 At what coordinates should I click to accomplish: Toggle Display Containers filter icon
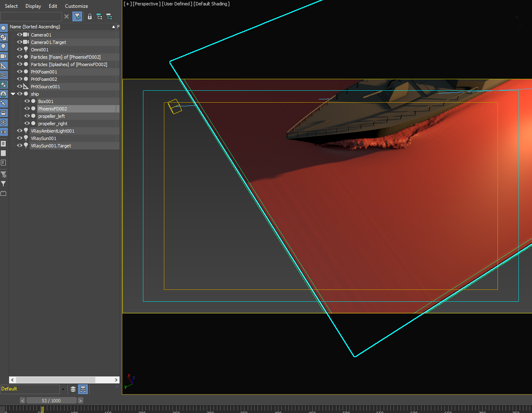point(4,113)
